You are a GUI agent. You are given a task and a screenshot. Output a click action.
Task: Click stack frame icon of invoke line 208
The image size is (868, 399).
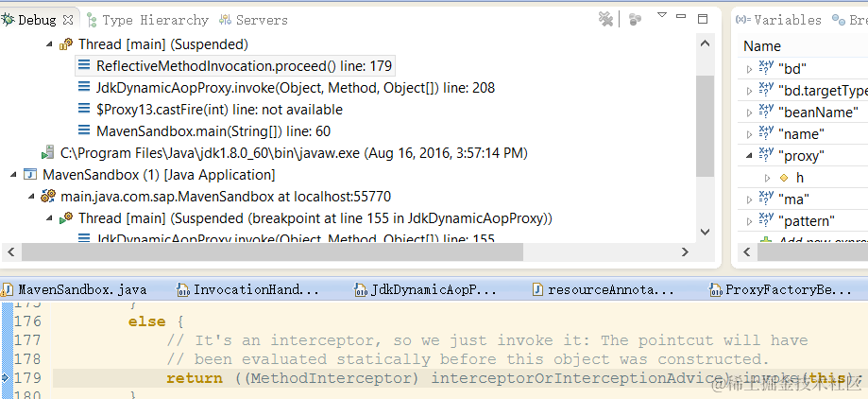point(84,87)
